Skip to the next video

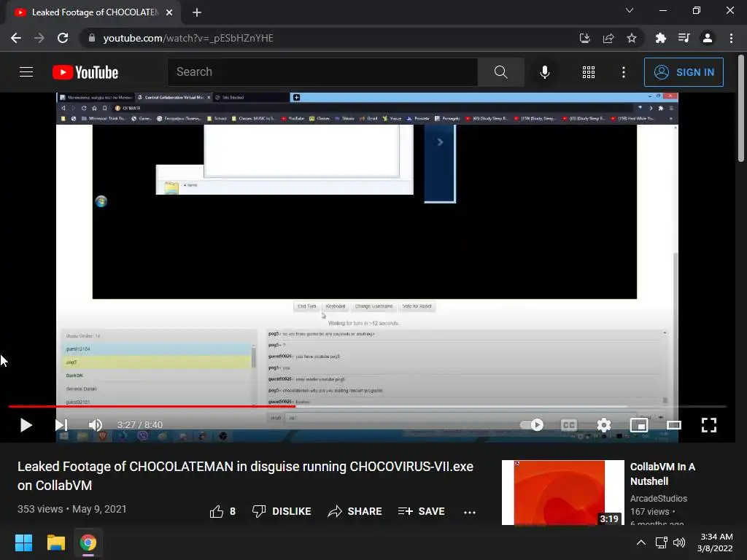[61, 425]
